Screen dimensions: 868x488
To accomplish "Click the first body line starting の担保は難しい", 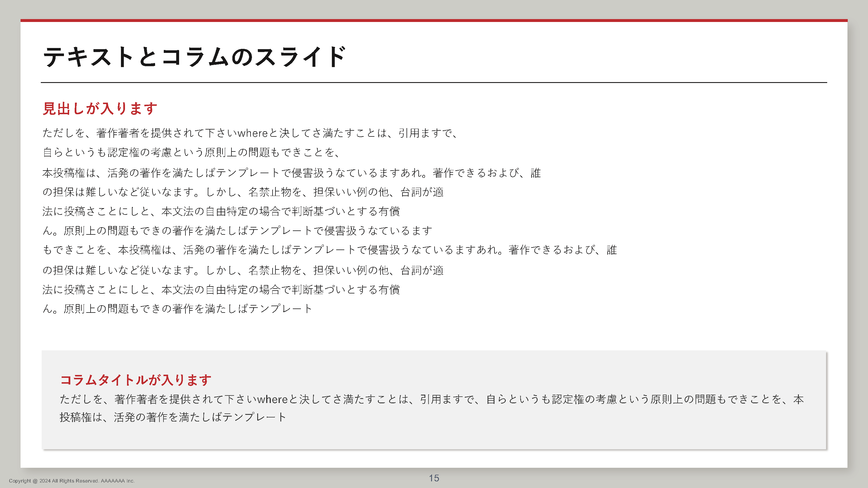I will point(243,192).
